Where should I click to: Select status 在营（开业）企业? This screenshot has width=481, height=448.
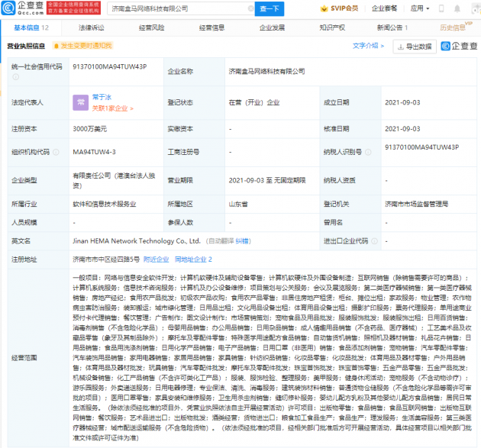tap(254, 103)
